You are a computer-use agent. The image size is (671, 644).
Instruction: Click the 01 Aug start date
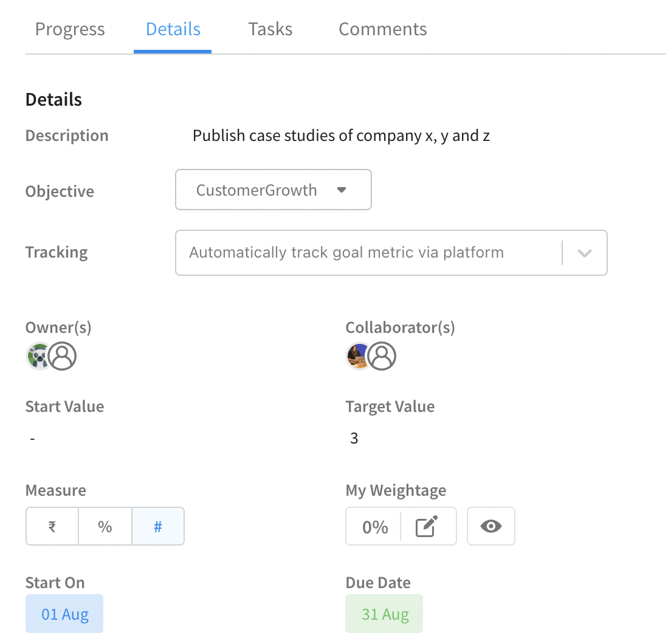(x=64, y=614)
